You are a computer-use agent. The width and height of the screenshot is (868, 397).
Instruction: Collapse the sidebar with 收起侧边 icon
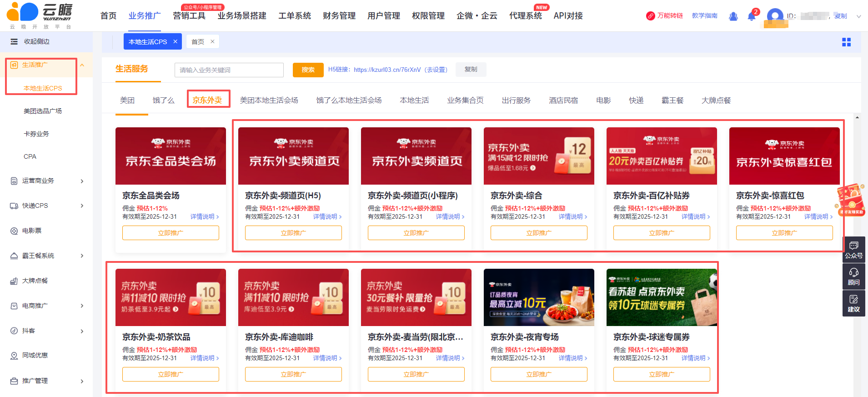[14, 41]
